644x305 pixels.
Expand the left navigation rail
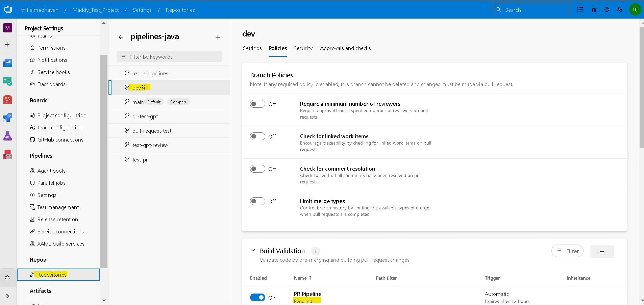(x=7, y=296)
